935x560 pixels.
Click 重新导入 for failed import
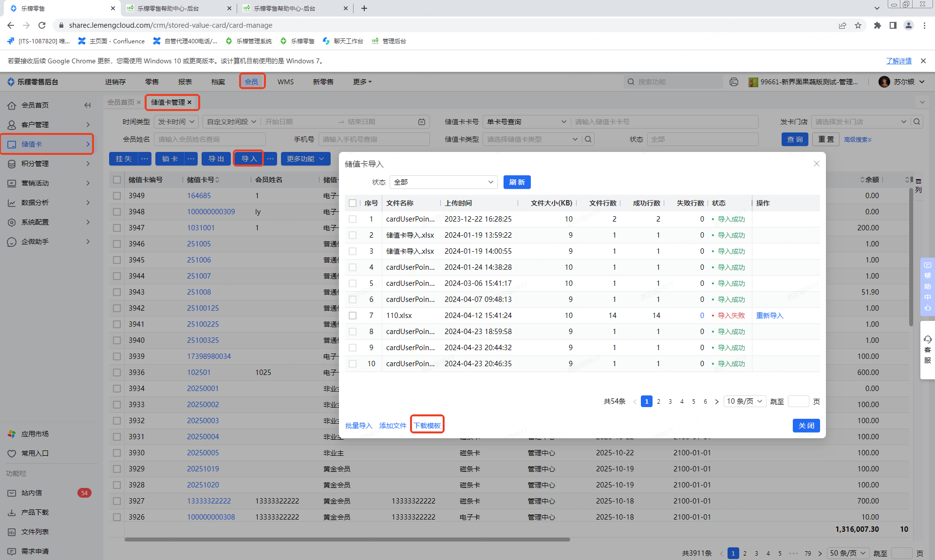(x=769, y=316)
